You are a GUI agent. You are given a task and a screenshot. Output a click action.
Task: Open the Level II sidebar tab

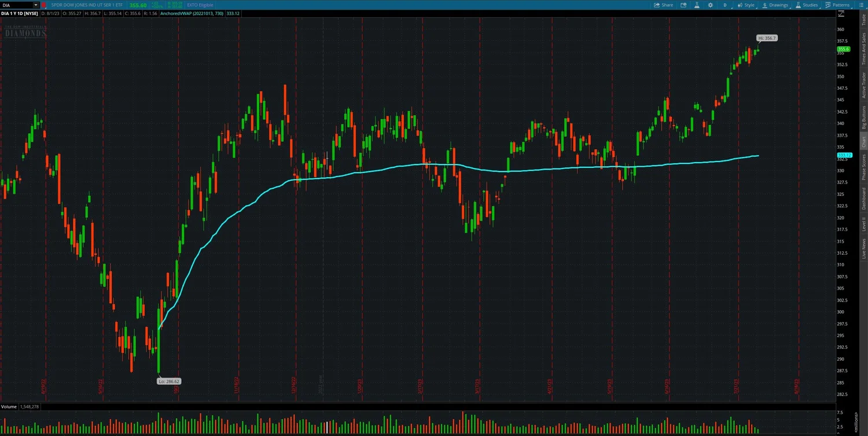[863, 224]
